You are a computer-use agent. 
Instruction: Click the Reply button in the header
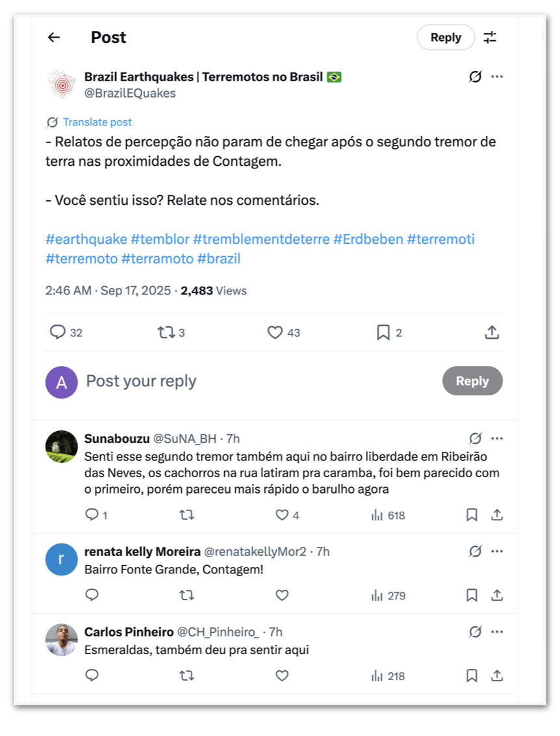tap(446, 38)
